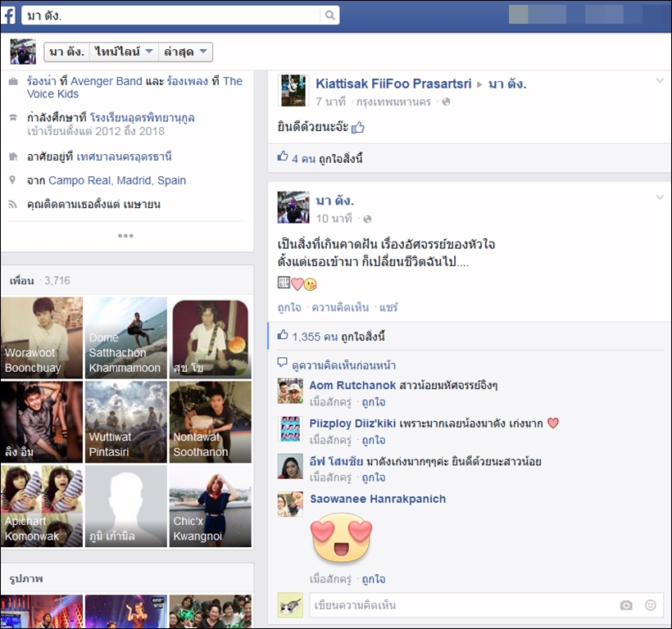672x629 pixels.
Task: Like Aom Rutchanok's comment
Action: (x=374, y=402)
